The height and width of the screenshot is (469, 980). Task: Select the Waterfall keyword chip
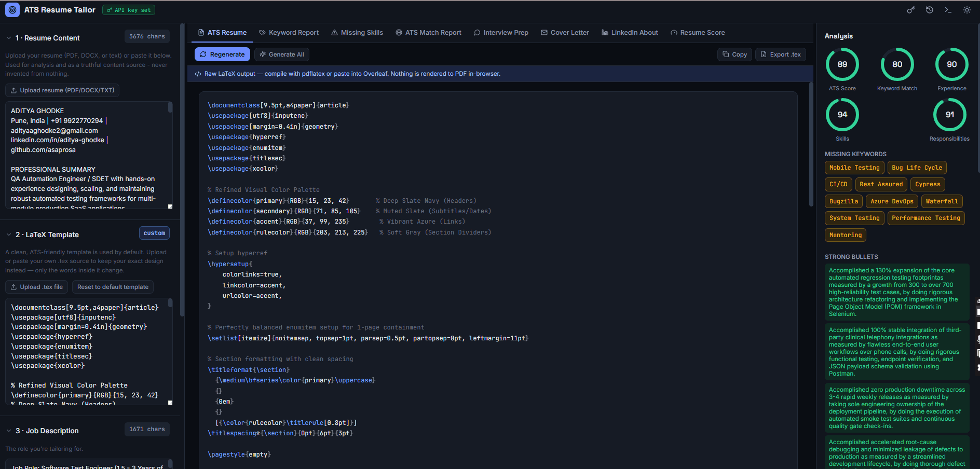[x=942, y=201]
